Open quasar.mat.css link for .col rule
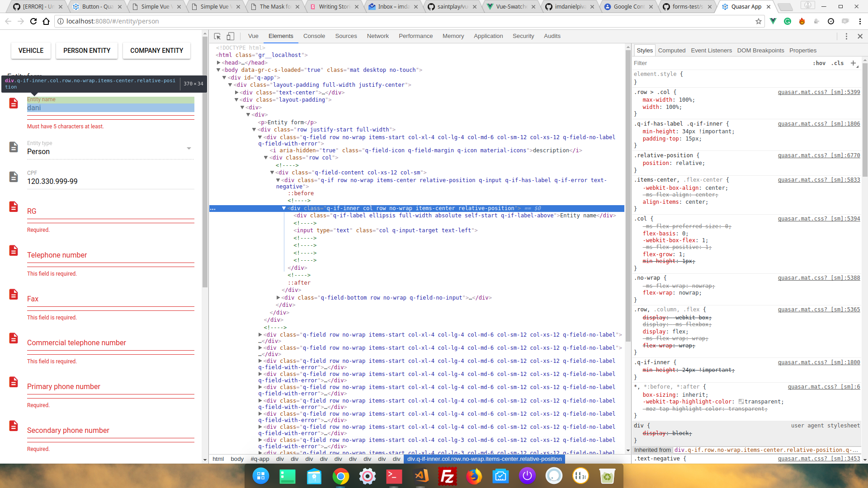Screen dimensions: 868x488 pyautogui.click(x=818, y=218)
